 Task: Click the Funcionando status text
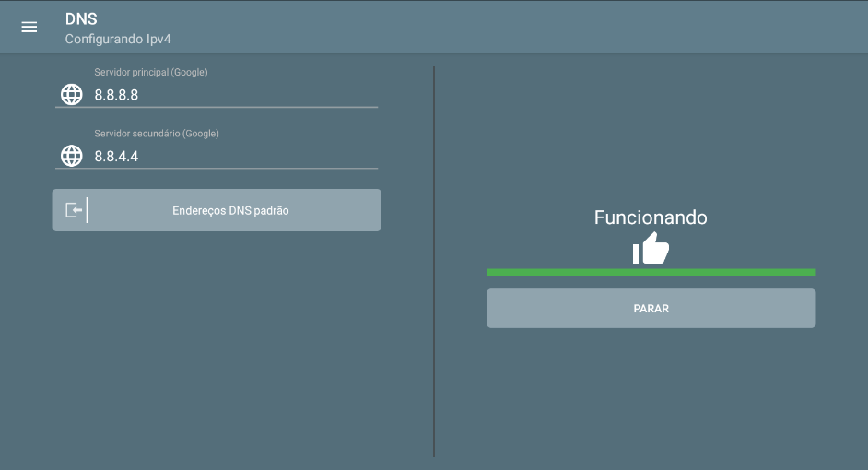[x=651, y=217]
